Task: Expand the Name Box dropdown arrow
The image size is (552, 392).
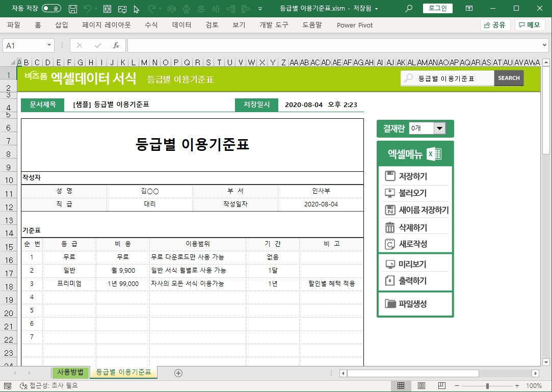Action: pos(49,45)
